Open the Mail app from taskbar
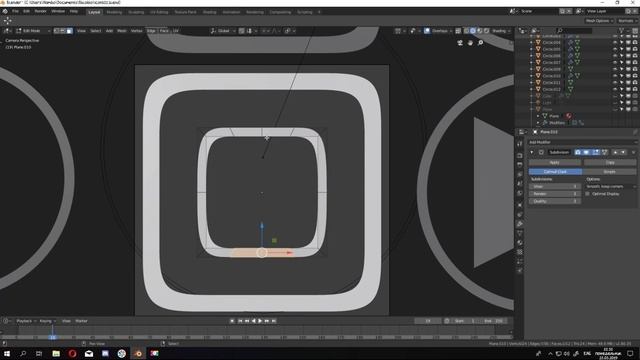The height and width of the screenshot is (360, 640). 89,353
